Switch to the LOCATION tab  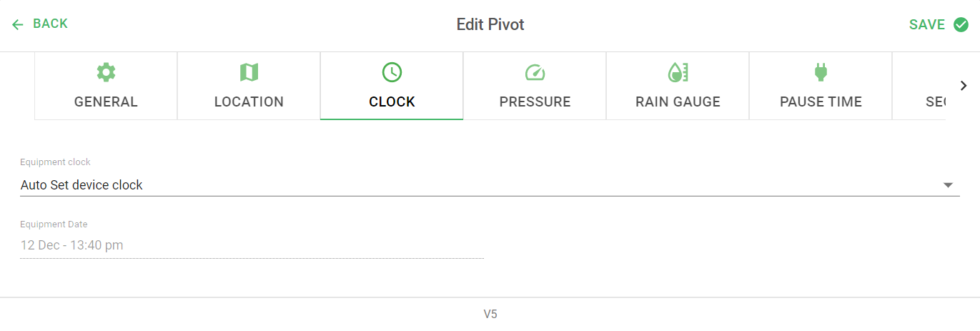click(249, 86)
